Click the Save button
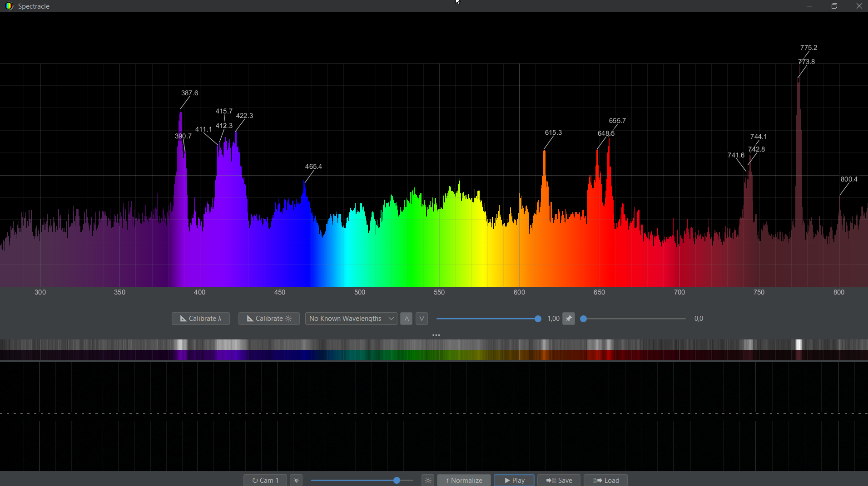 click(559, 480)
